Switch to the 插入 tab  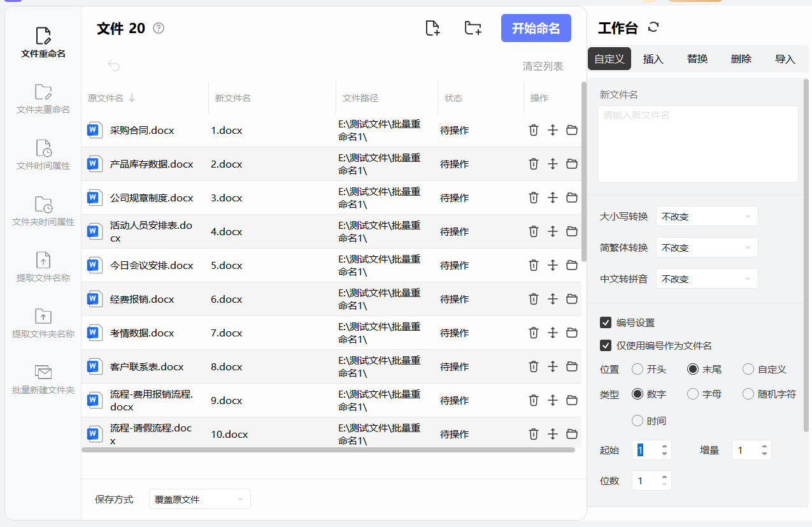coord(653,59)
